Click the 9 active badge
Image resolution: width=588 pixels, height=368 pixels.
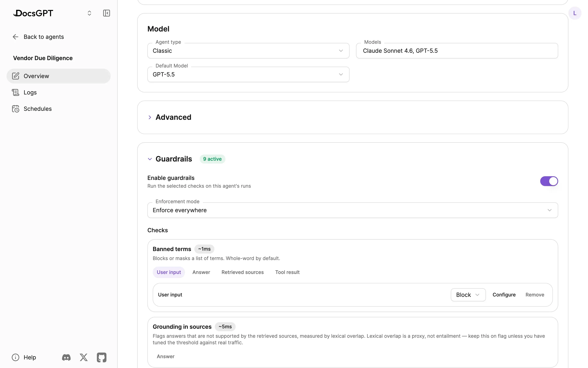click(x=212, y=159)
